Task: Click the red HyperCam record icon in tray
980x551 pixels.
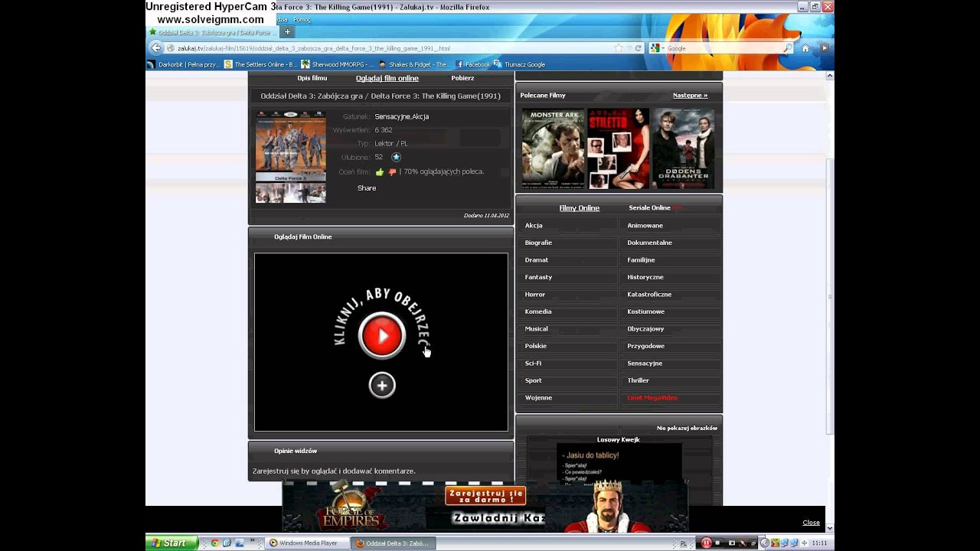Action: pos(707,543)
